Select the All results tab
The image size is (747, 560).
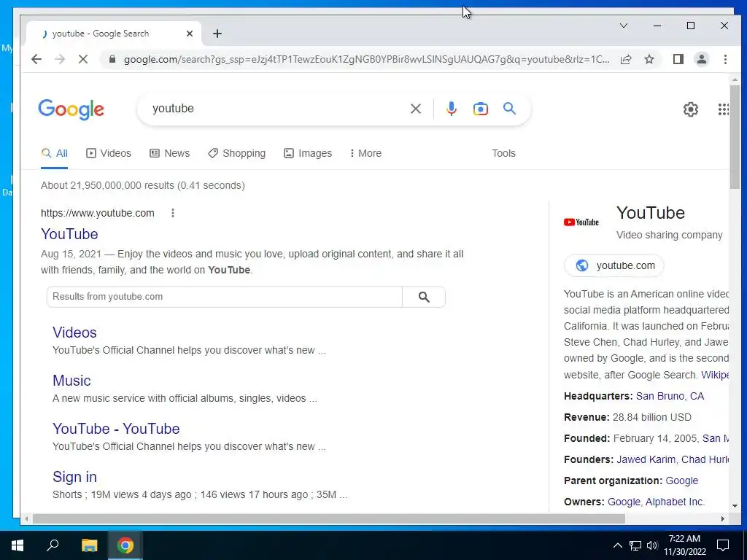point(54,153)
